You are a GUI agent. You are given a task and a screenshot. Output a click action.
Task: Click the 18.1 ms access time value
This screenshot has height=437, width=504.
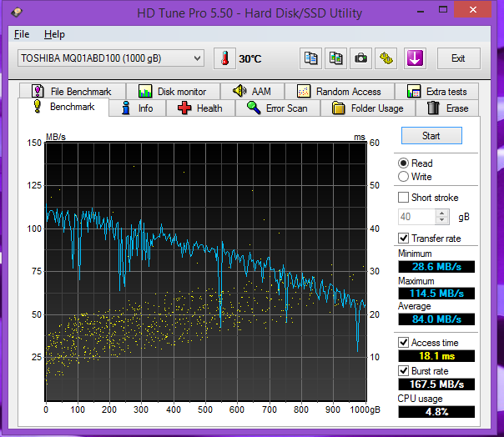coord(436,356)
